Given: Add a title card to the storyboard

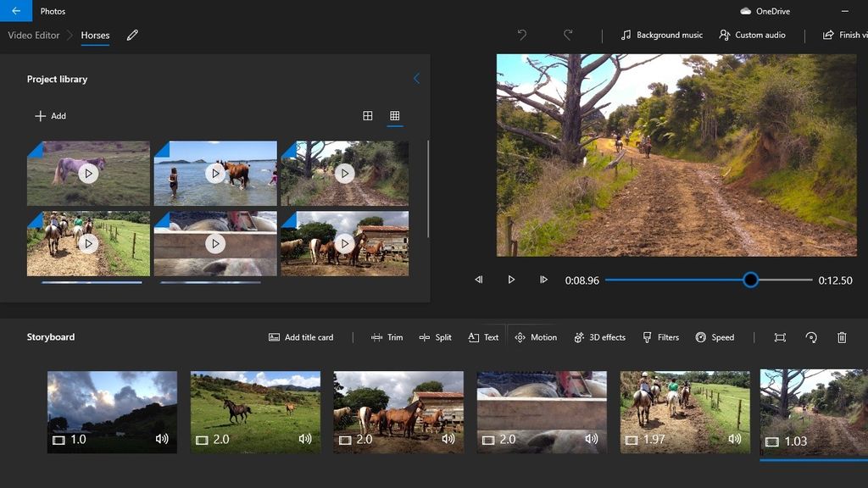Looking at the screenshot, I should (x=302, y=337).
